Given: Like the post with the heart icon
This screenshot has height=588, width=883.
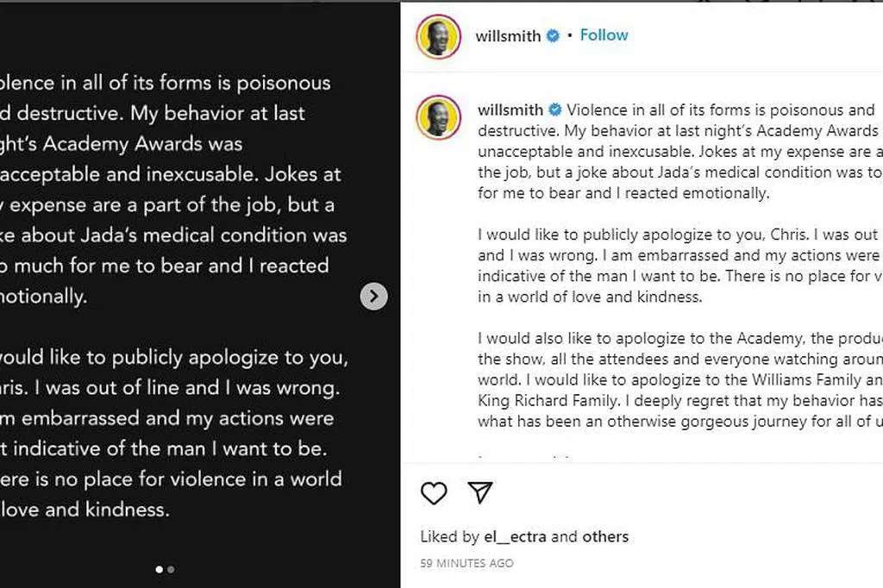Looking at the screenshot, I should click(x=434, y=492).
